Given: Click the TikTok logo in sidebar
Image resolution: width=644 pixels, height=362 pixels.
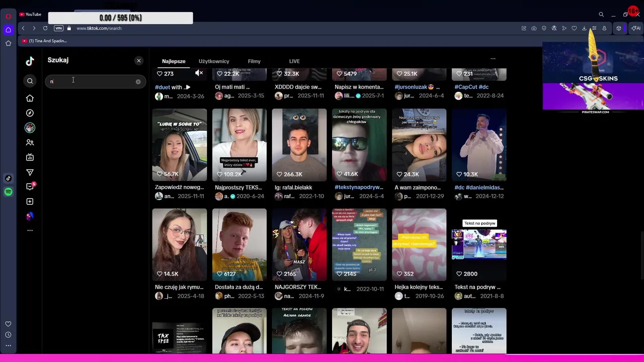Looking at the screenshot, I should click(30, 61).
